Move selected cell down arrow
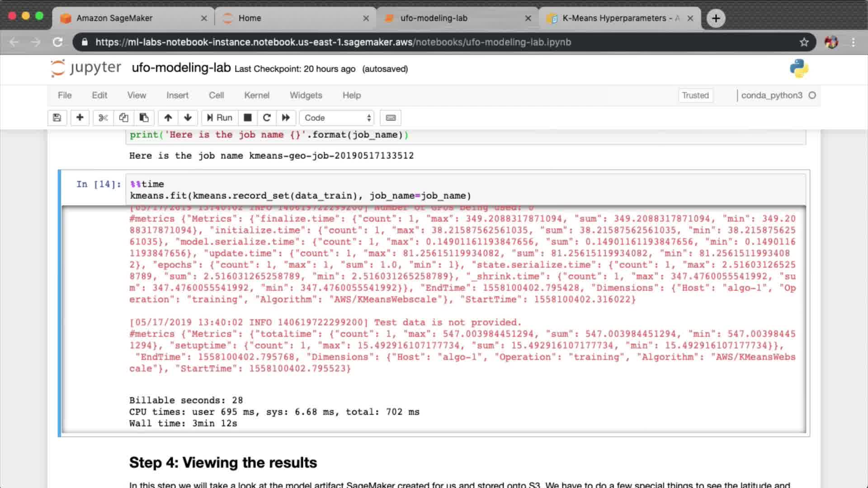The height and width of the screenshot is (488, 868). pos(188,118)
